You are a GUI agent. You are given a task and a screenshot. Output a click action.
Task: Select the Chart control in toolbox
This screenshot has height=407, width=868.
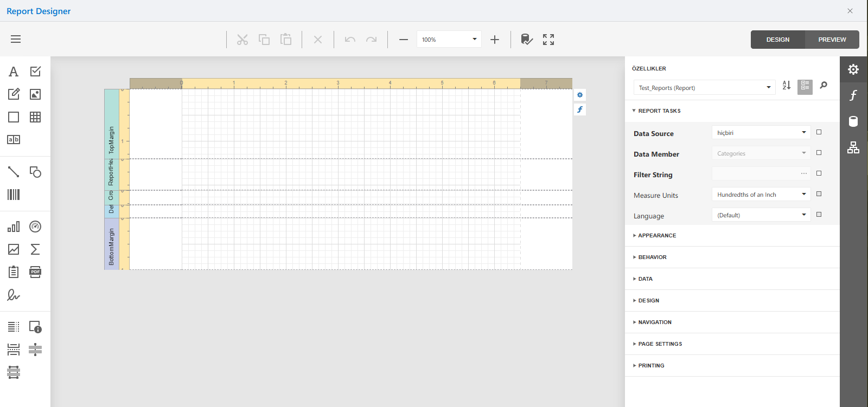pyautogui.click(x=14, y=227)
